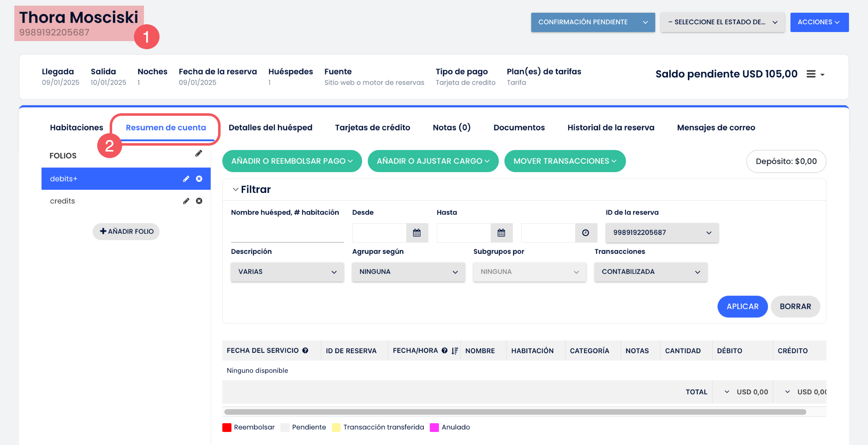868x445 pixels.
Task: Click the clock time icon
Action: point(585,232)
